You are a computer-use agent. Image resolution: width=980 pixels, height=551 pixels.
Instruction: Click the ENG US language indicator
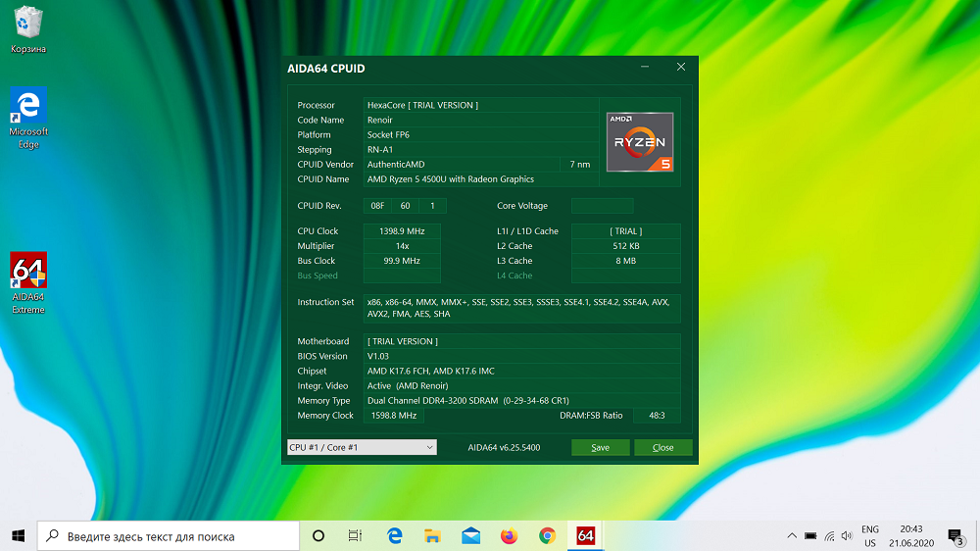tap(870, 536)
